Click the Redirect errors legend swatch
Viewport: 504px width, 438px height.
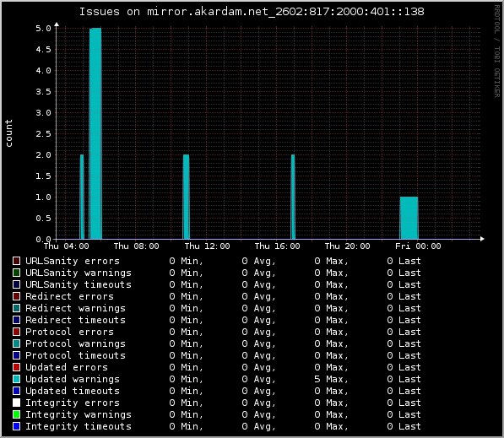(16, 296)
